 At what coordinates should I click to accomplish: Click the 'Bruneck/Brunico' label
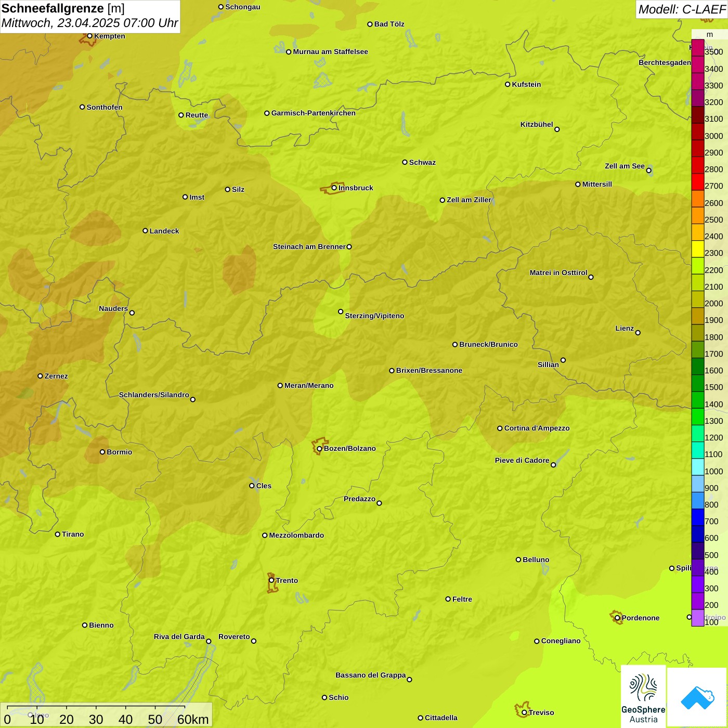coord(488,344)
